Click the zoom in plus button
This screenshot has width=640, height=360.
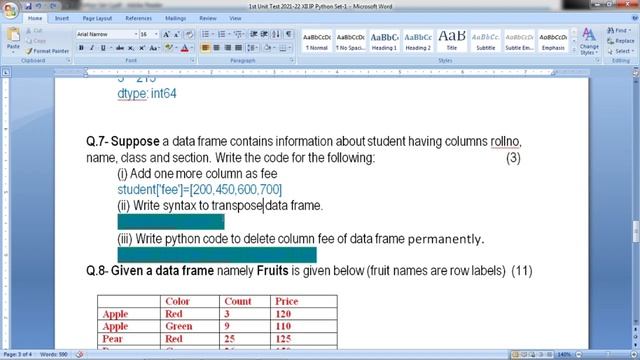[634, 355]
